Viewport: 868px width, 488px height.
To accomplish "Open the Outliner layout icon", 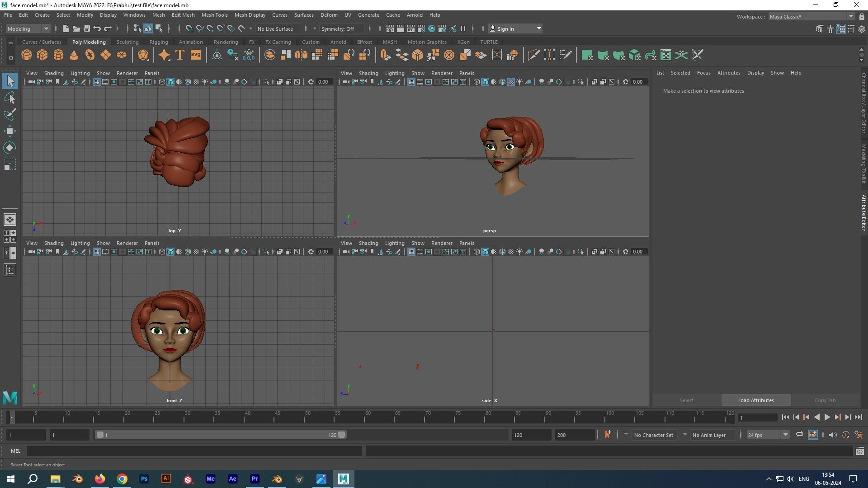I will (x=10, y=270).
